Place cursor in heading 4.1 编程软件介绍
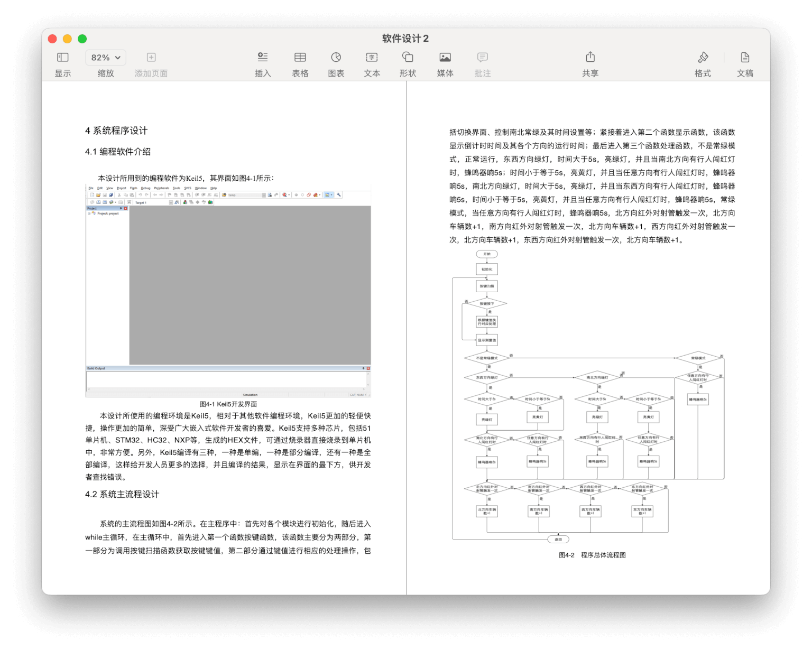 pos(117,152)
